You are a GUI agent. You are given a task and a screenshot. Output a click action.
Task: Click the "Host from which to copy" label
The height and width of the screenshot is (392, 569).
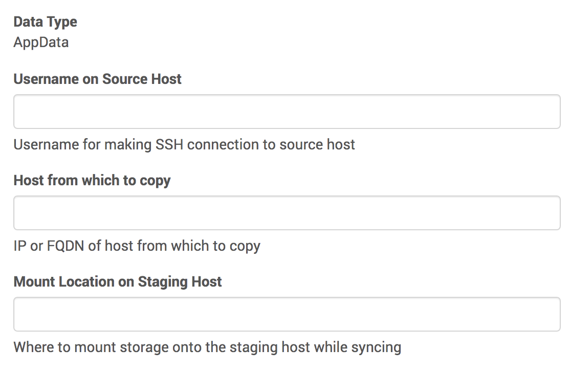92,181
